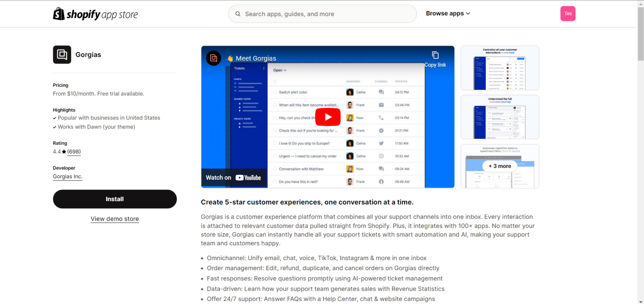Click the Gorgias app logo icon

tap(62, 54)
